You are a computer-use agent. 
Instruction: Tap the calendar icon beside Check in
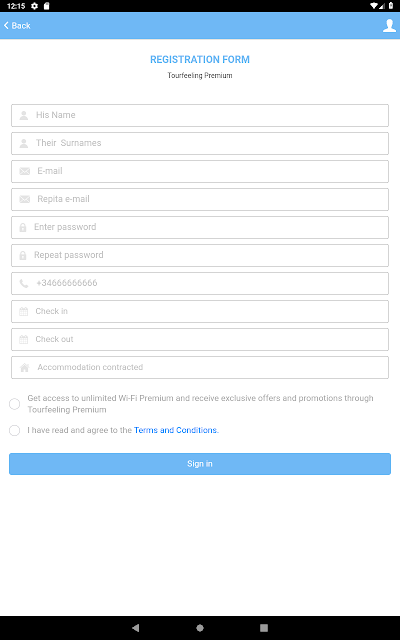tap(24, 311)
